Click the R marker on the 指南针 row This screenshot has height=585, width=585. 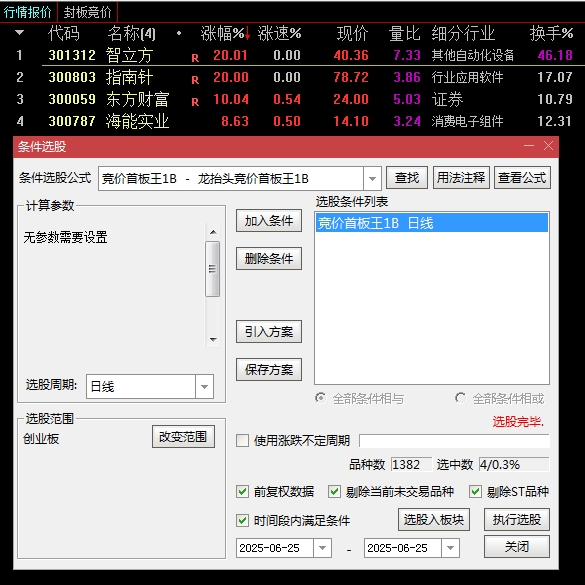point(195,80)
